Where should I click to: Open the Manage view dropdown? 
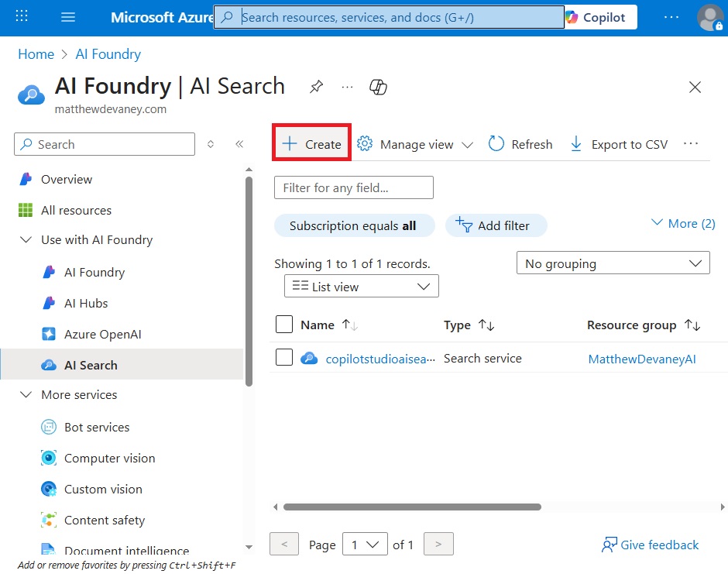414,144
